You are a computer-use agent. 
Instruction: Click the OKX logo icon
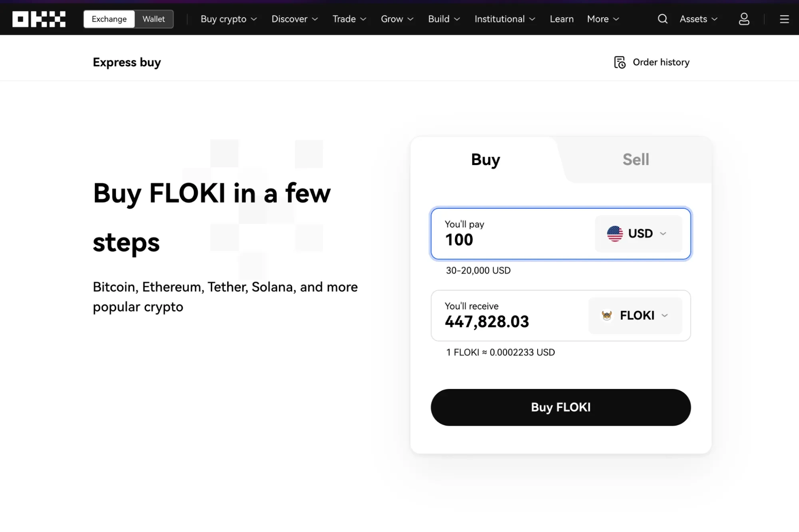pyautogui.click(x=39, y=19)
